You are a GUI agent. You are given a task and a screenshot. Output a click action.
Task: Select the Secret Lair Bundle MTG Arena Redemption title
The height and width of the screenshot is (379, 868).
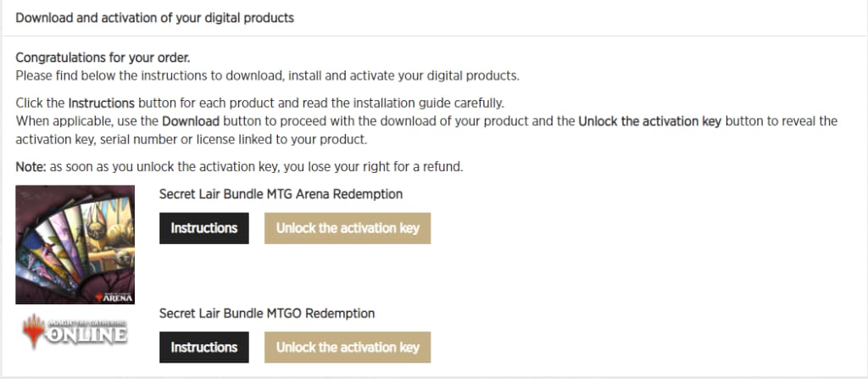point(281,194)
